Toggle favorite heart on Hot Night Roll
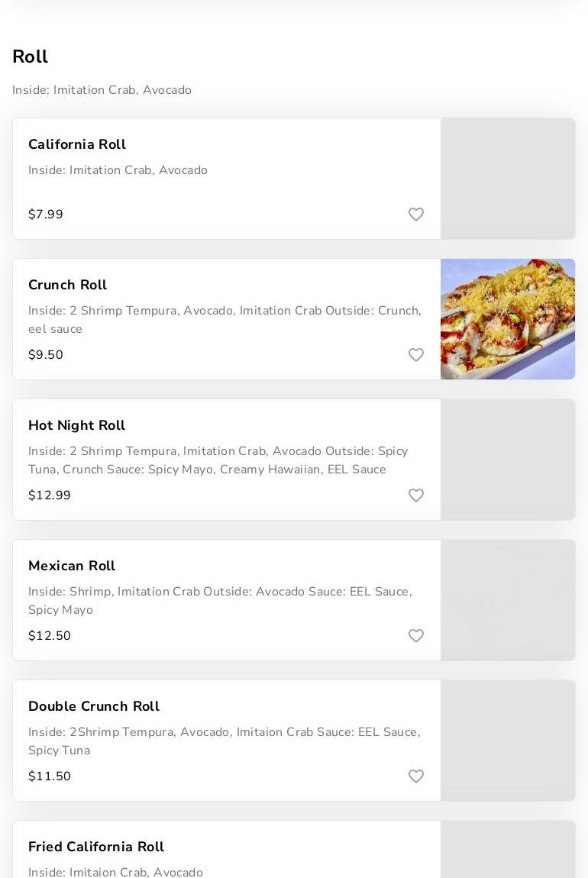This screenshot has height=878, width=588. click(415, 495)
